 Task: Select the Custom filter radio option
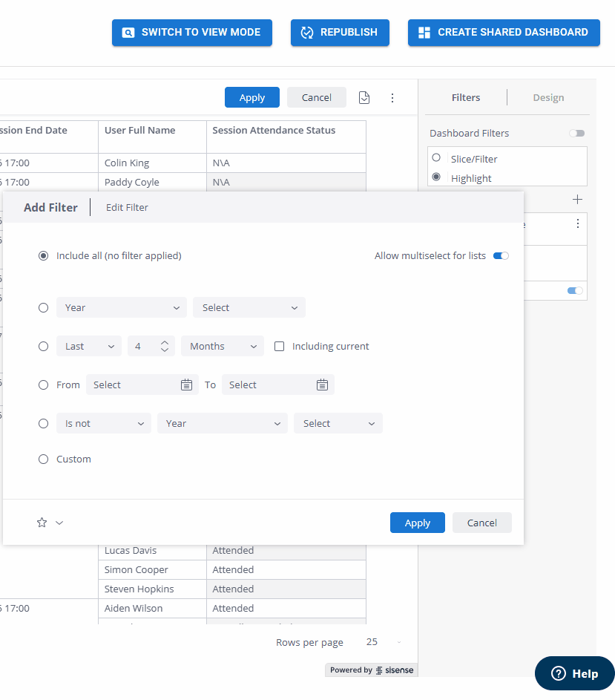43,459
